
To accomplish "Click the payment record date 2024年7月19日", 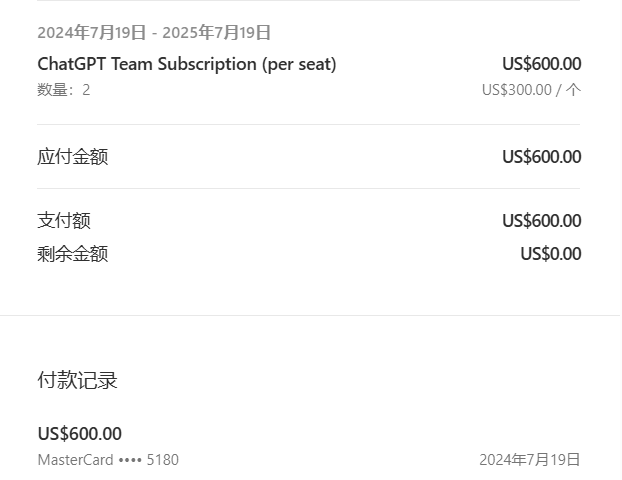I will 529,460.
